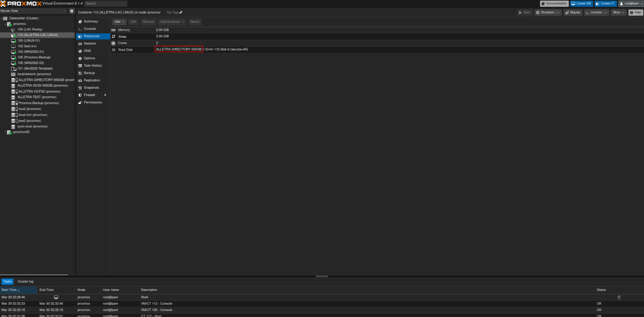Image resolution: width=644 pixels, height=317 pixels.
Task: Click the Swap refresh icon
Action: tap(114, 36)
